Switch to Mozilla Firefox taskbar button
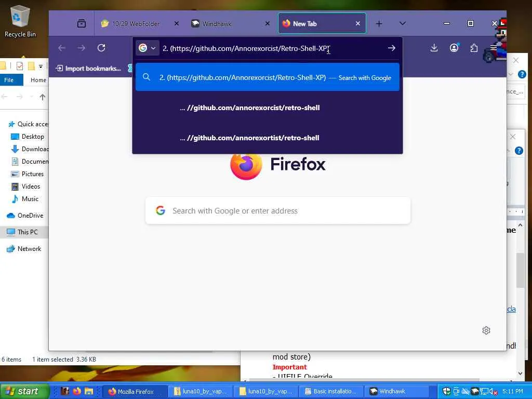 pos(135,392)
